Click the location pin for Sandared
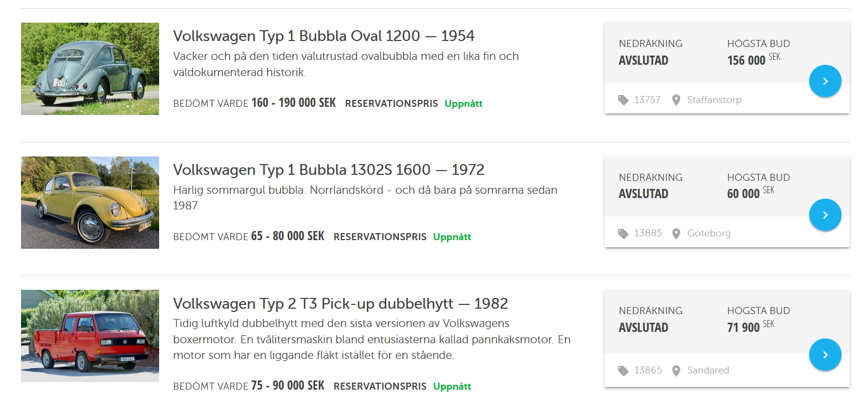The image size is (868, 408). [x=676, y=370]
